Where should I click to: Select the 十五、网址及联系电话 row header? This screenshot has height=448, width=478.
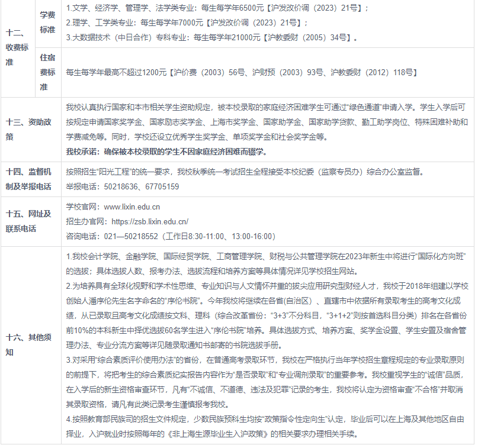click(30, 221)
